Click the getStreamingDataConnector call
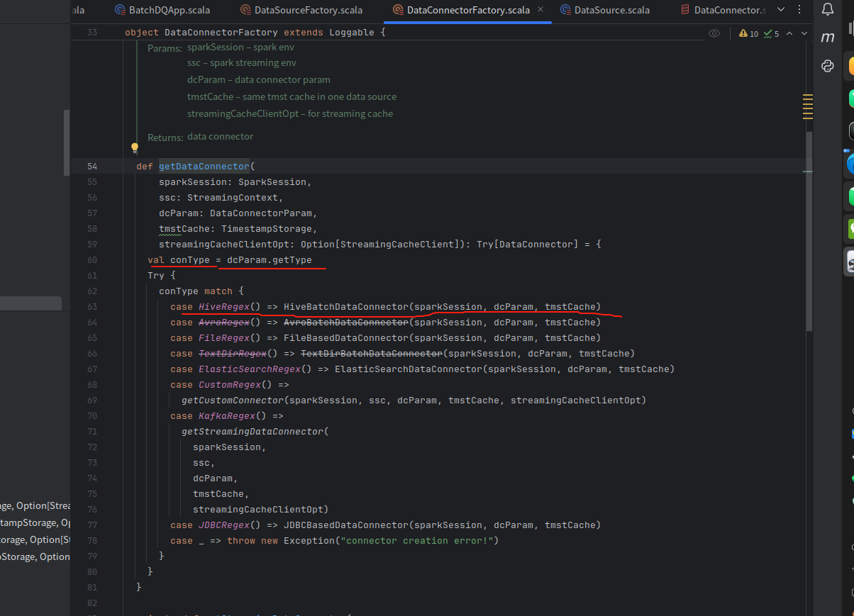 [253, 432]
